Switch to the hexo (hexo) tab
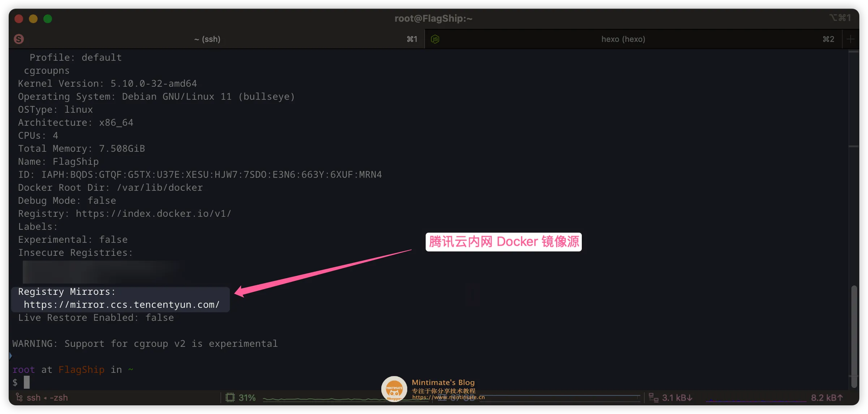Screen dimensions: 868x414 click(x=623, y=39)
